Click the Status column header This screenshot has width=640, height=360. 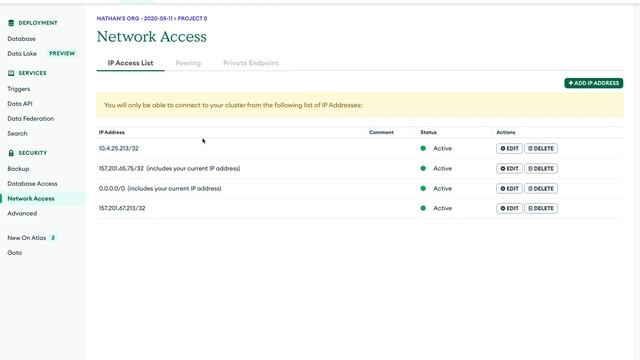pos(429,132)
